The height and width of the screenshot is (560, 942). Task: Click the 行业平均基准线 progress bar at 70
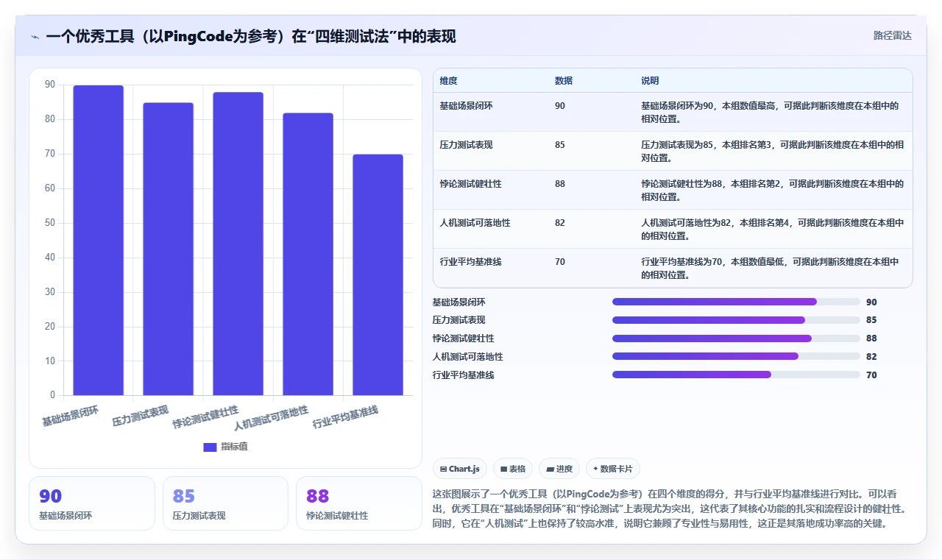736,375
